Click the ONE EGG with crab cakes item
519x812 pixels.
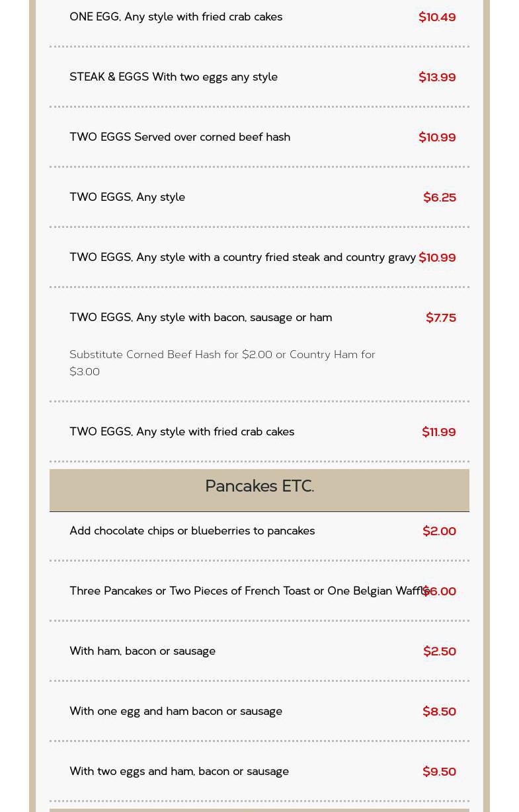176,17
